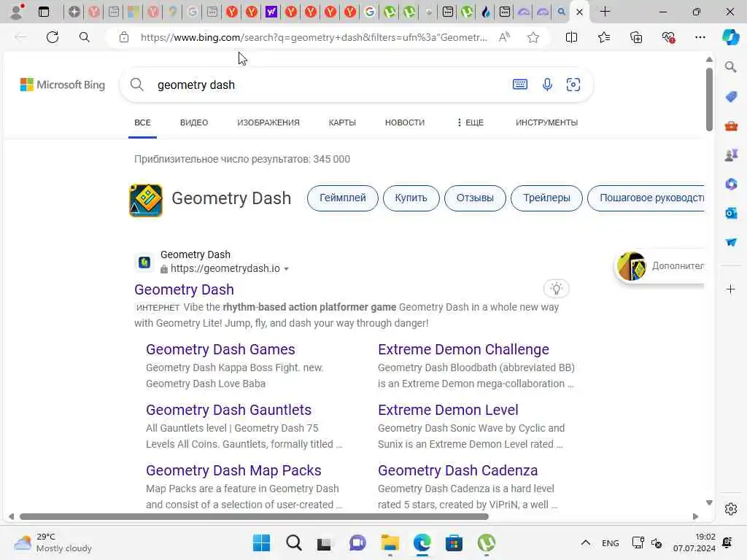The image size is (747, 560).
Task: Open a new tab with plus button
Action: click(605, 12)
